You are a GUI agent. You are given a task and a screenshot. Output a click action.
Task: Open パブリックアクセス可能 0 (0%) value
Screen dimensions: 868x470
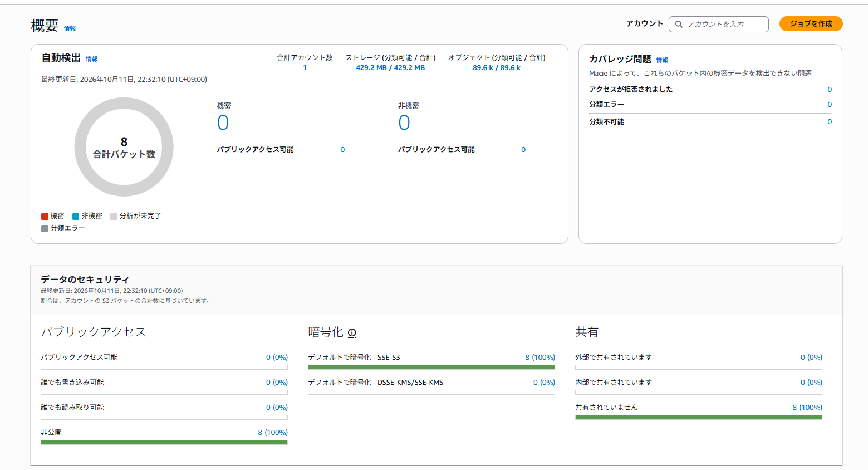point(277,358)
